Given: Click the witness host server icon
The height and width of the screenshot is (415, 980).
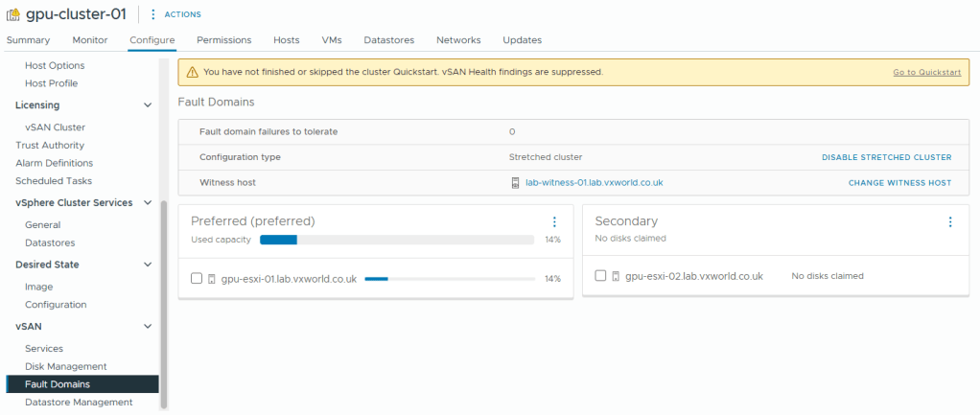Looking at the screenshot, I should [x=516, y=182].
